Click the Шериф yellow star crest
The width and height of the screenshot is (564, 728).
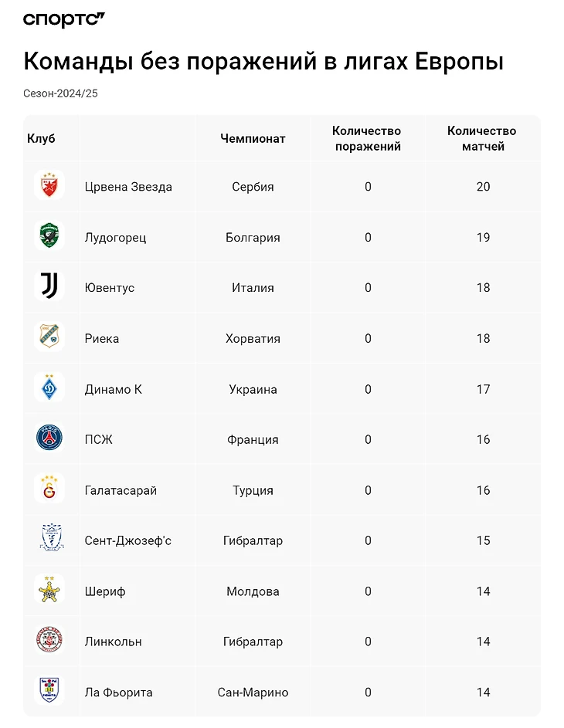[x=50, y=591]
